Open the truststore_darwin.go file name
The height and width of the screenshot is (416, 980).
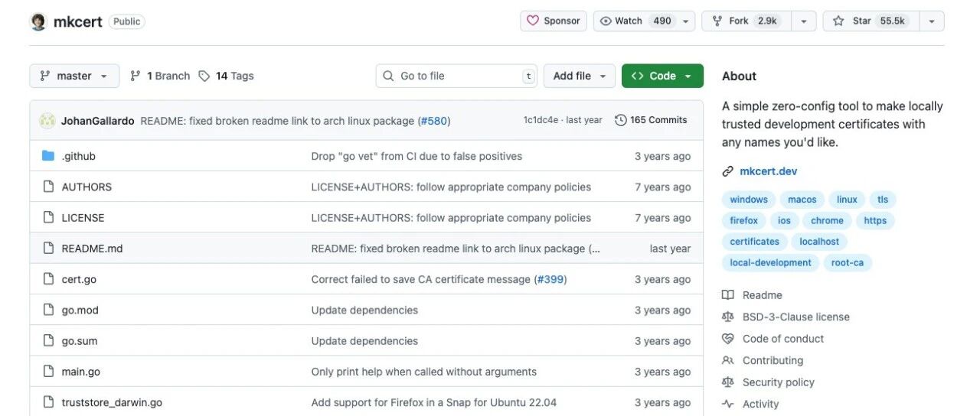pos(112,402)
